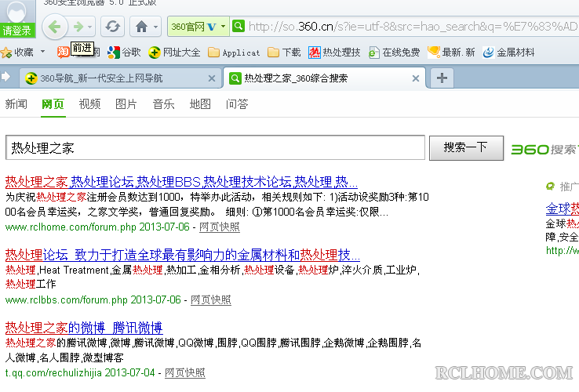Expand the home button dropdown arrow
The height and width of the screenshot is (392, 579).
click(x=155, y=27)
